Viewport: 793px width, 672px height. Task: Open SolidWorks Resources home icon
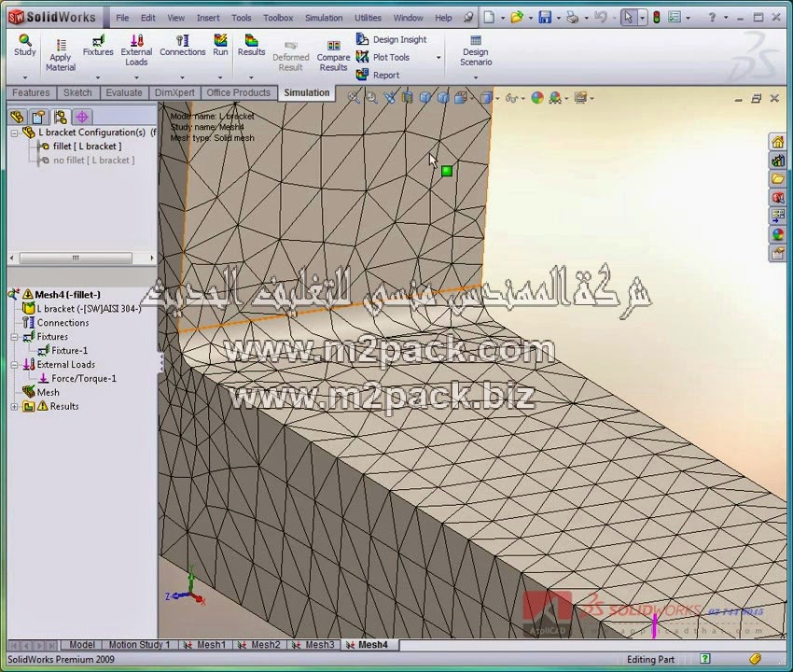click(x=778, y=142)
